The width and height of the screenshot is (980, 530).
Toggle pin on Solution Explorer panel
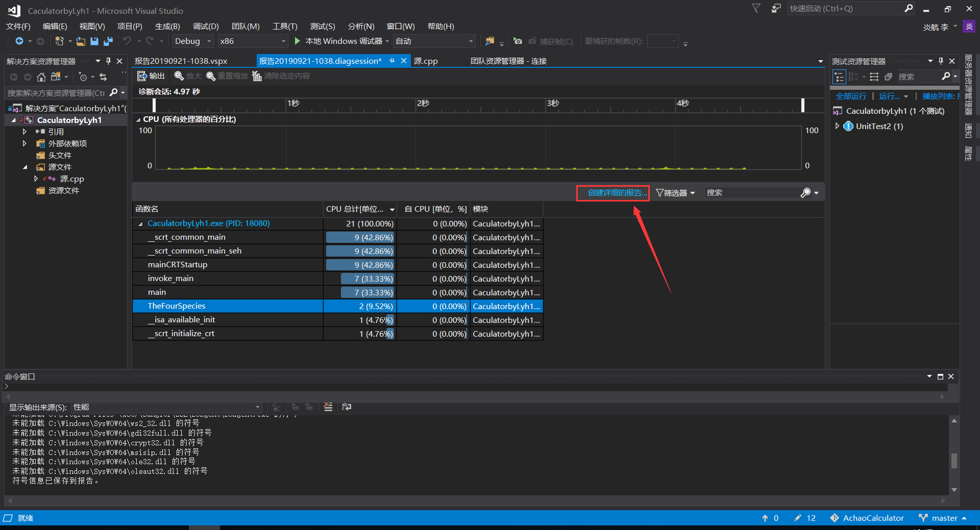click(x=108, y=61)
